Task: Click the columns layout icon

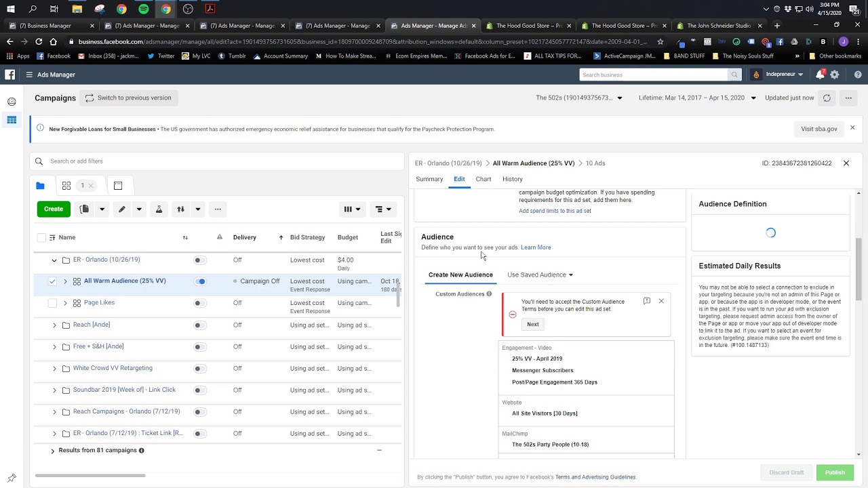Action: [348, 209]
